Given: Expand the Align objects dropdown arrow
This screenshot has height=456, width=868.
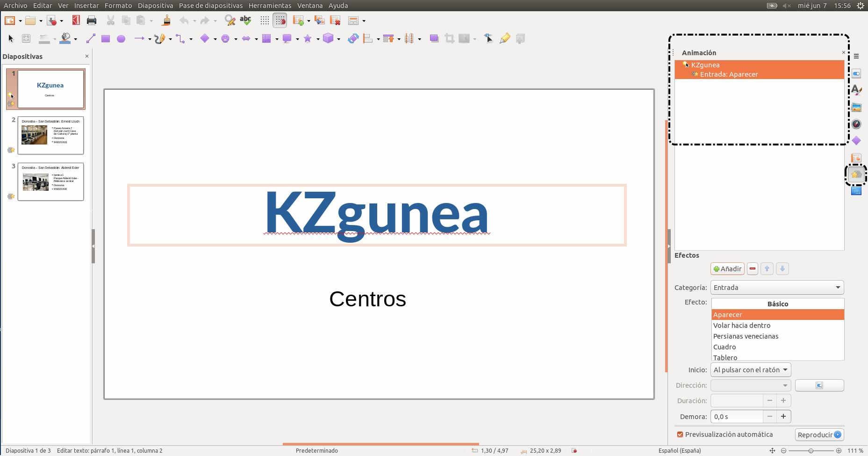Looking at the screenshot, I should pos(378,39).
